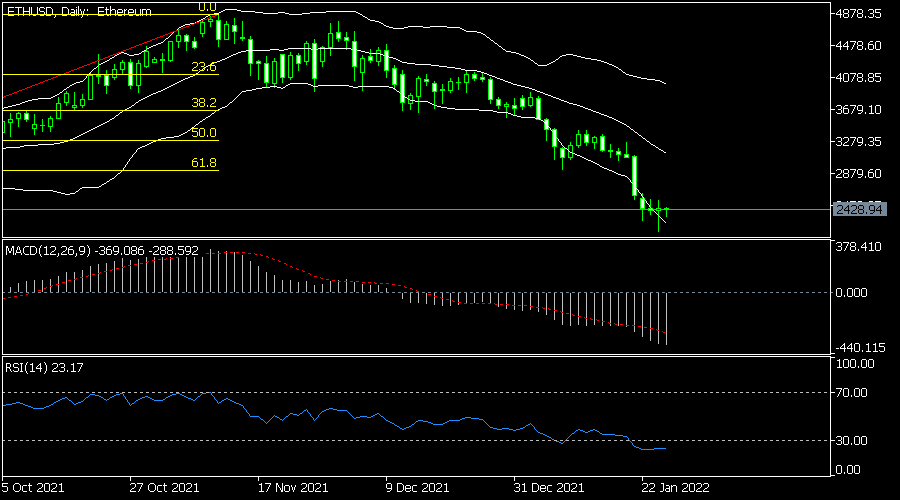The image size is (900, 500).
Task: Click the current price tag 2428.94
Action: (859, 210)
